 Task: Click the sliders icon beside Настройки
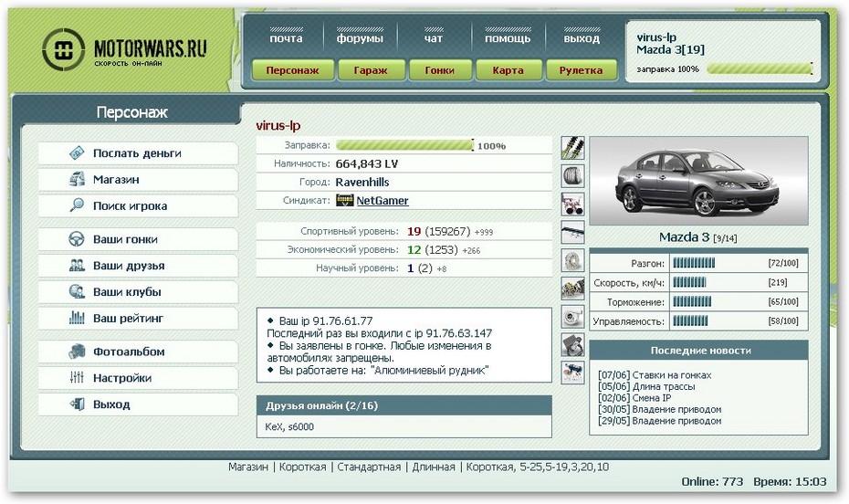pos(77,378)
